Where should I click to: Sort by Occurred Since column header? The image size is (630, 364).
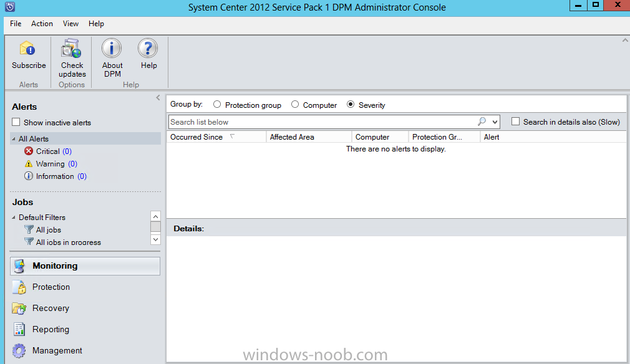tap(217, 137)
